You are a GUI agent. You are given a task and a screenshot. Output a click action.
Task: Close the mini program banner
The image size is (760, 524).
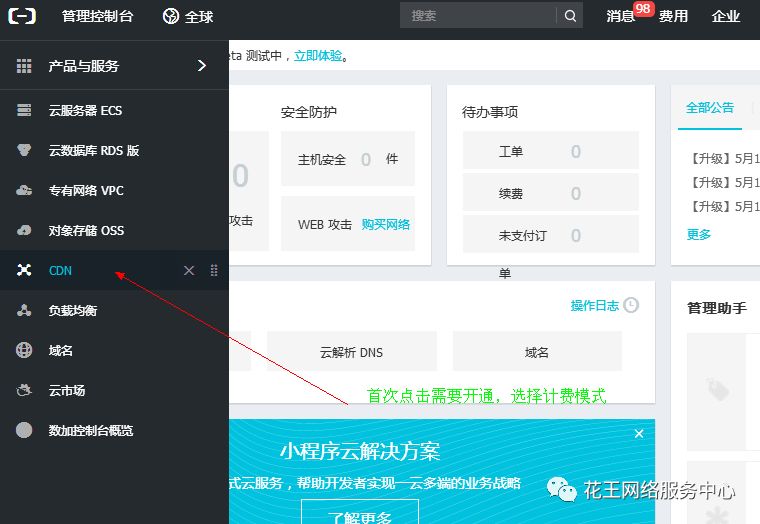(639, 433)
